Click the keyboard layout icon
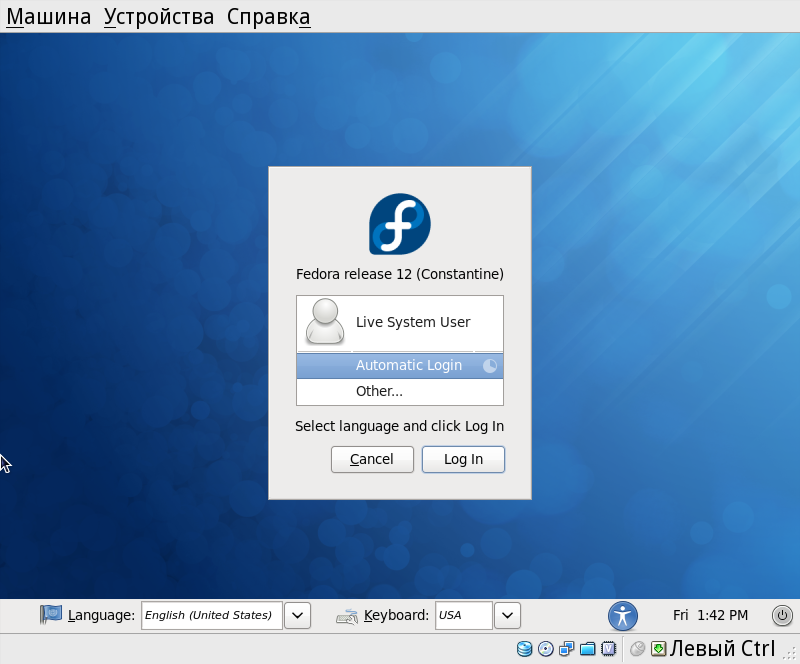Image resolution: width=800 pixels, height=664 pixels. click(x=347, y=617)
